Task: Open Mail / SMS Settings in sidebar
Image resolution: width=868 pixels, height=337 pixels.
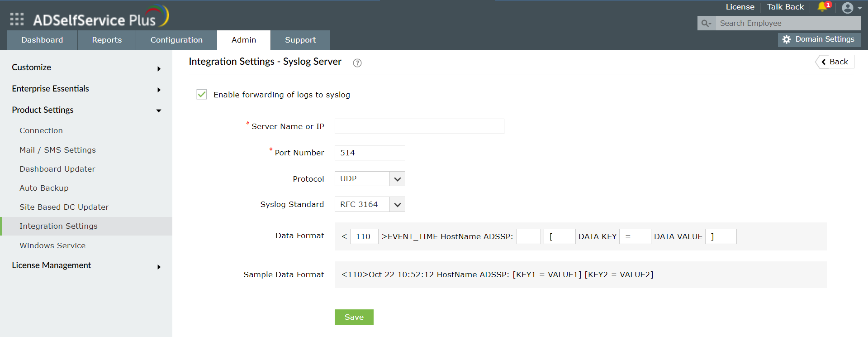Action: [x=57, y=150]
